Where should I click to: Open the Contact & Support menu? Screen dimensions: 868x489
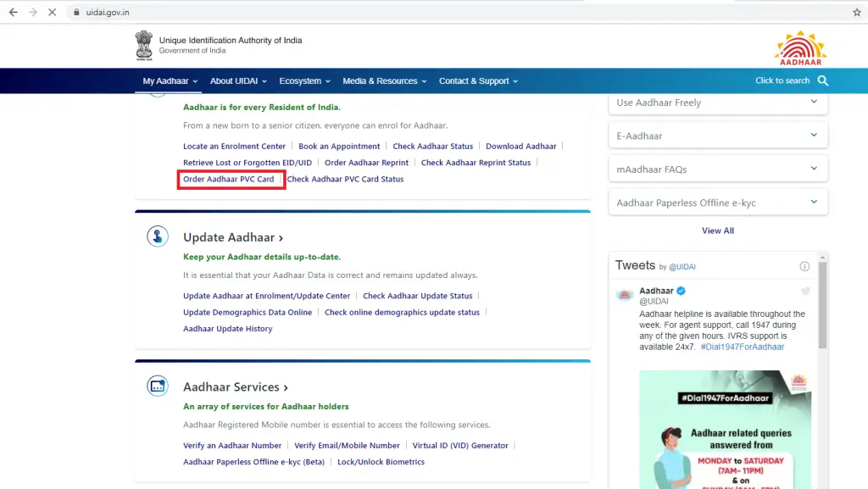478,81
